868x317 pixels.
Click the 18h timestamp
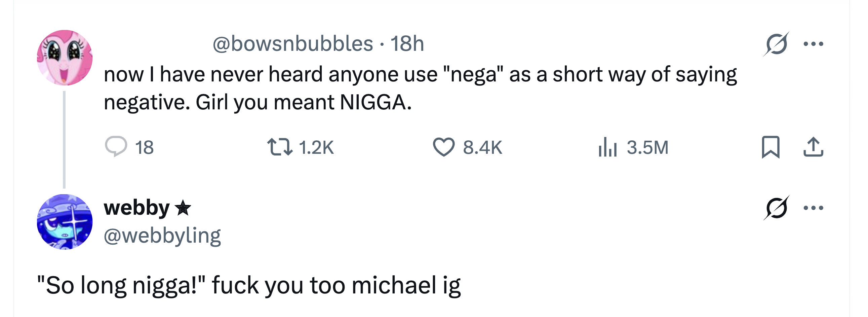(x=407, y=44)
